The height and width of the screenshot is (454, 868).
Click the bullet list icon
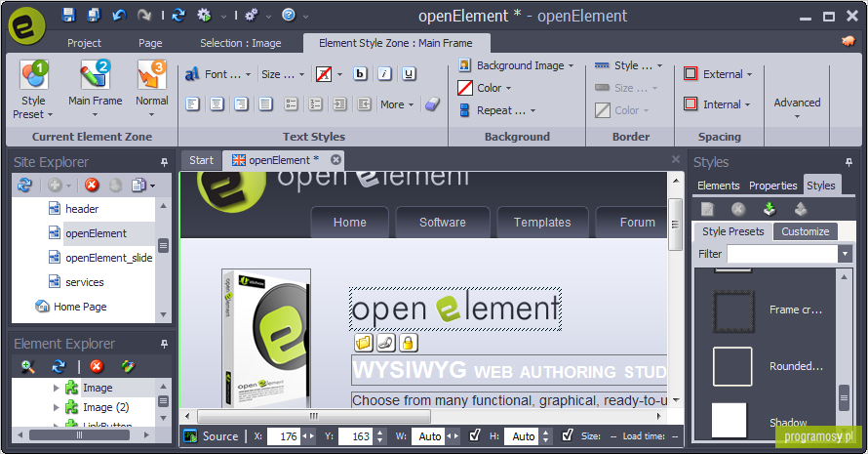[291, 103]
